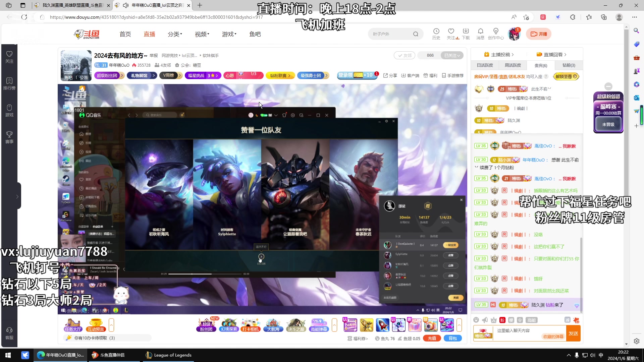
Task: Open 游戏 in left dark sidebar
Action: pos(9,111)
